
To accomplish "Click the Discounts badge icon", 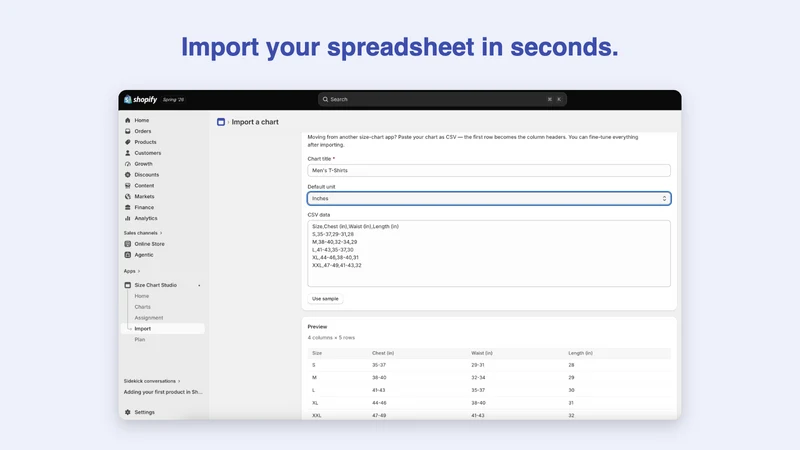I will pos(128,174).
